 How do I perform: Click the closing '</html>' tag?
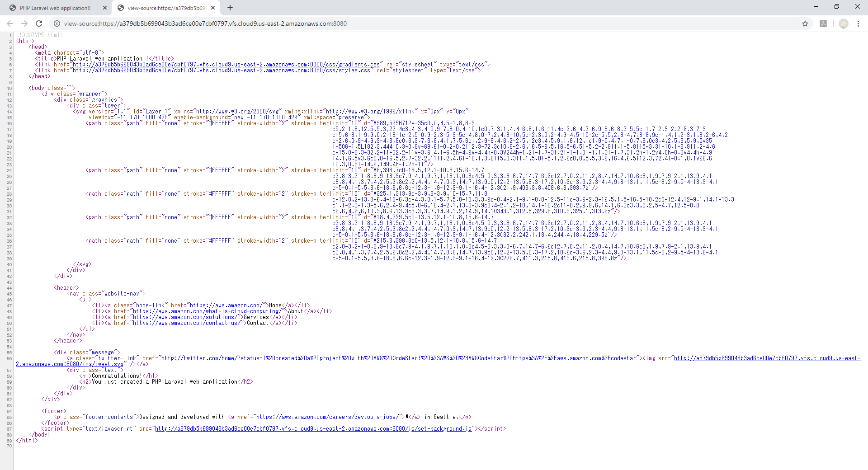tap(27, 441)
